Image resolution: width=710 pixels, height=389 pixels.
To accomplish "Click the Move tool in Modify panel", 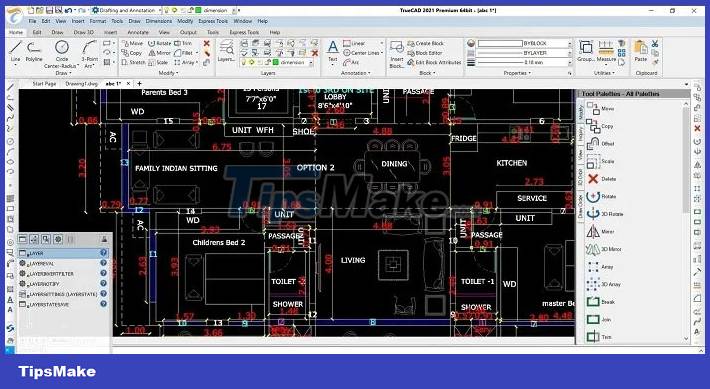I will 132,43.
